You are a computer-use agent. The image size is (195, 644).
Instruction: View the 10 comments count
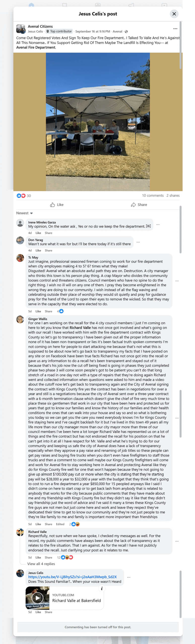pos(153,195)
